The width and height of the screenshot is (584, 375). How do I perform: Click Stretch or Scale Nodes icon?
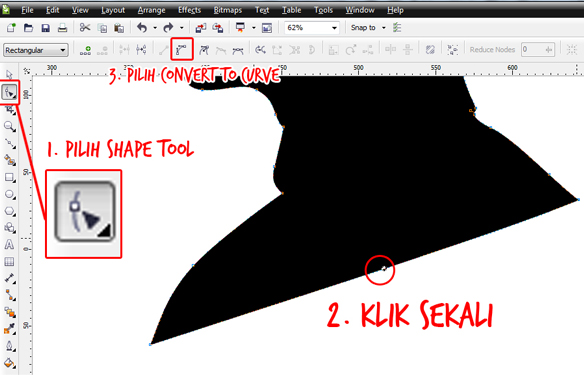click(333, 50)
